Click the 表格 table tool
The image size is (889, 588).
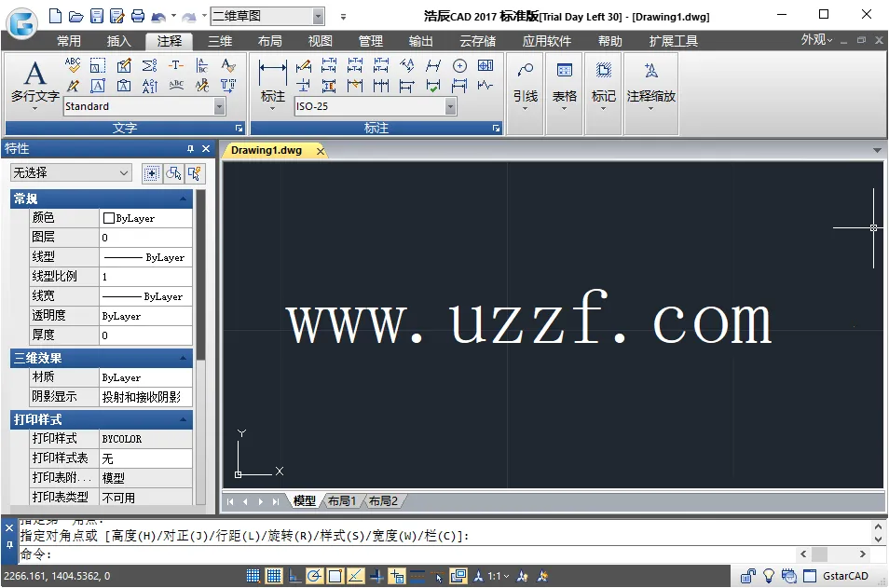(x=564, y=82)
